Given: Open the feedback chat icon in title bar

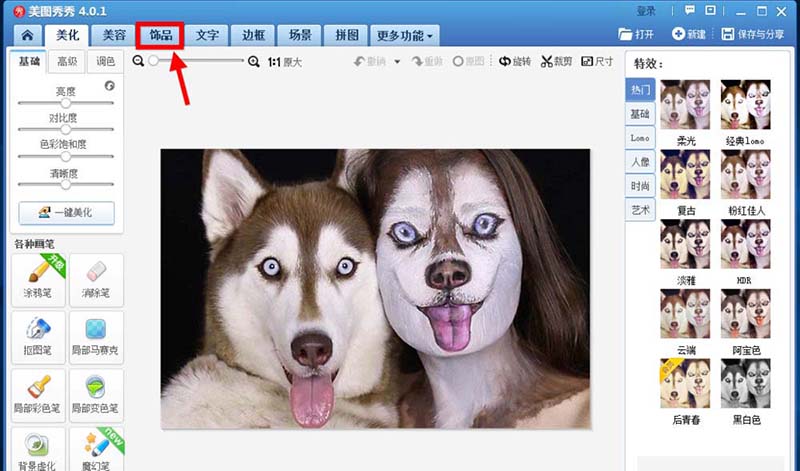Looking at the screenshot, I should (x=690, y=11).
